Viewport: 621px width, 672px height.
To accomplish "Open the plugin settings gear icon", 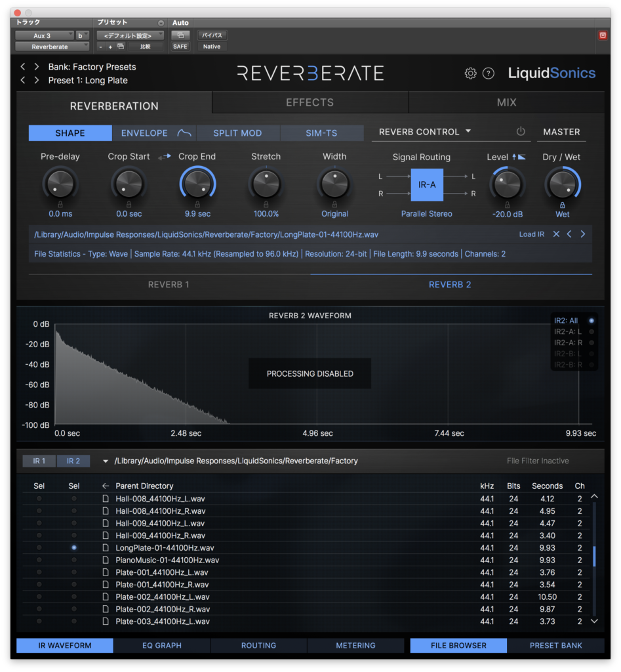I will 470,73.
